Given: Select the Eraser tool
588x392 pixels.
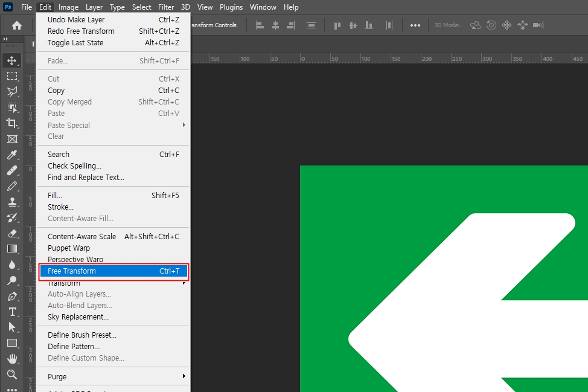Looking at the screenshot, I should pos(12,233).
